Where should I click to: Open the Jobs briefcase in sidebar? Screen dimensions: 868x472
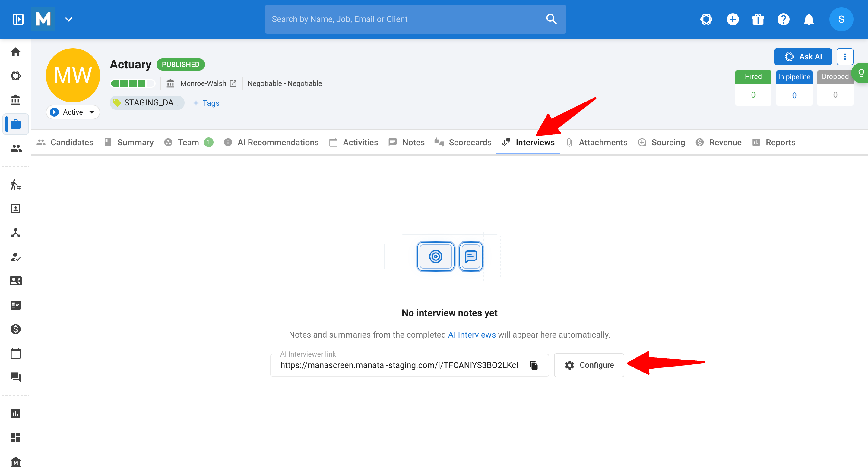tap(16, 124)
